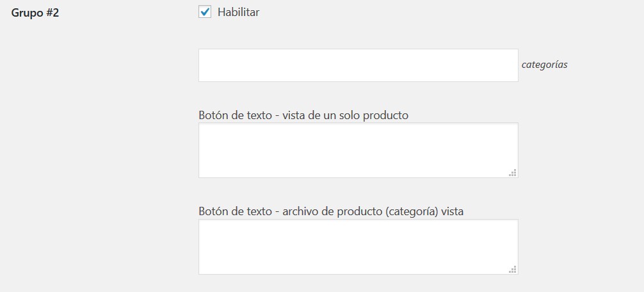Click the blue checkmark icon beside Habilitar
This screenshot has height=292, width=644.
tap(205, 12)
